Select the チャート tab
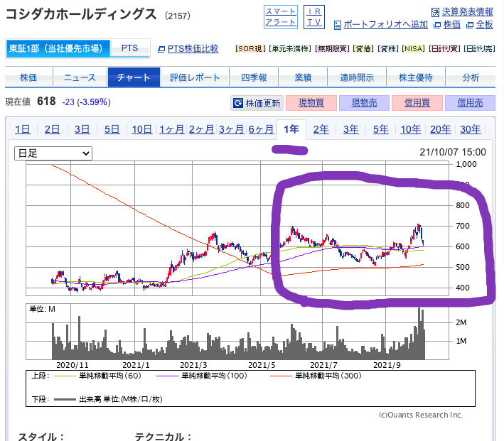Screen dimensions: 504x441 [x=134, y=77]
